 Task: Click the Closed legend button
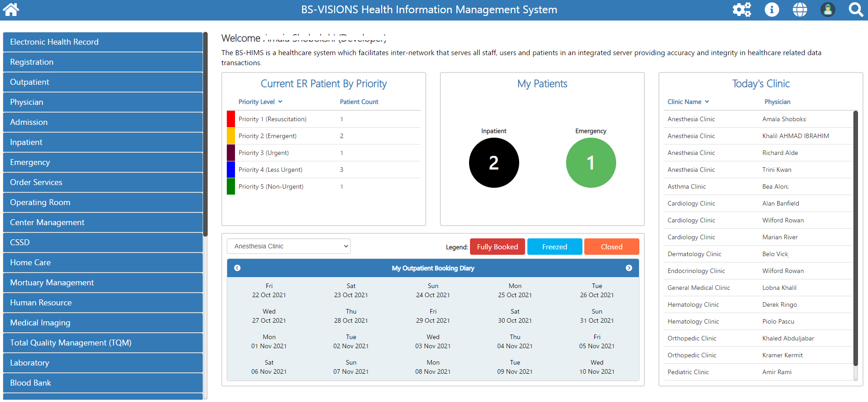pos(612,247)
